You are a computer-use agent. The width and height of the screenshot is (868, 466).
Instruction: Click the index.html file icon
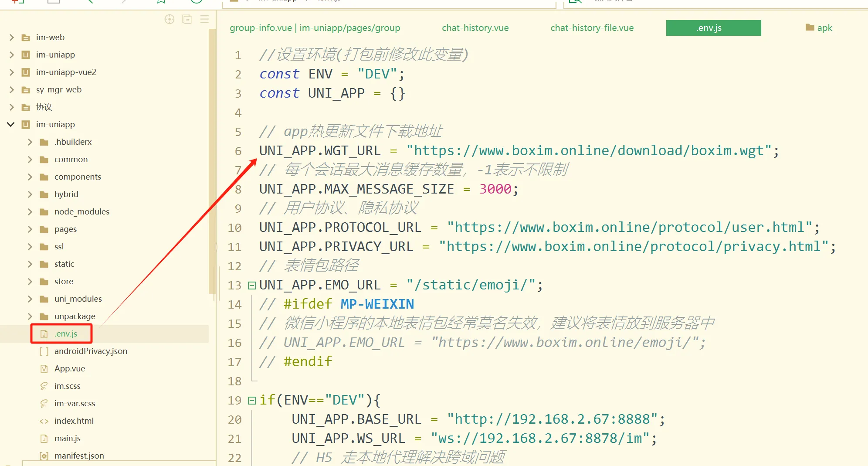coord(44,421)
